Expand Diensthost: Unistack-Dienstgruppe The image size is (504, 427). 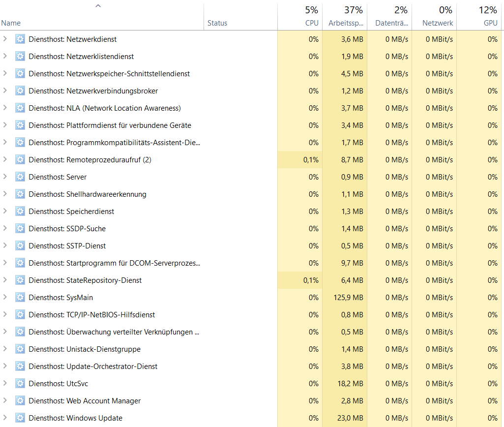click(5, 349)
